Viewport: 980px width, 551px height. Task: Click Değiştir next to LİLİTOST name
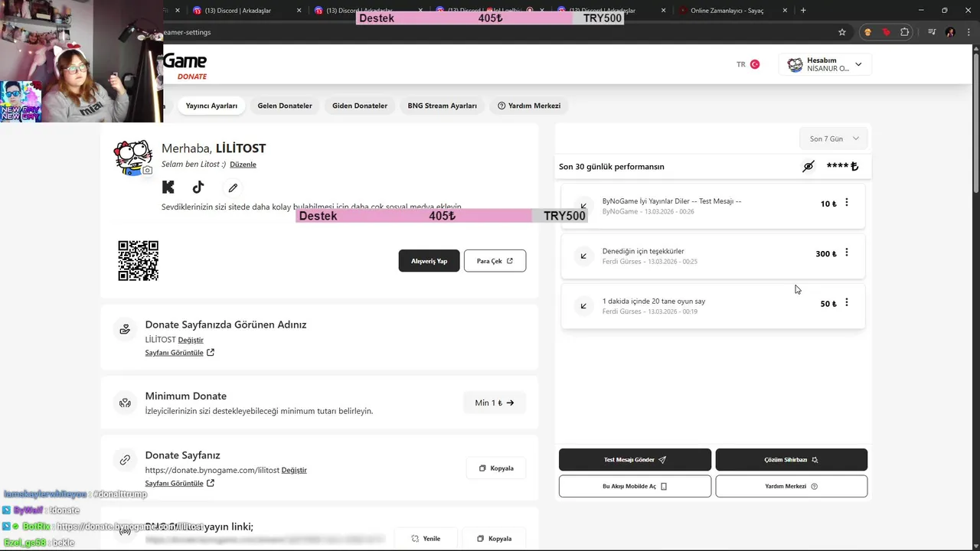[191, 340]
